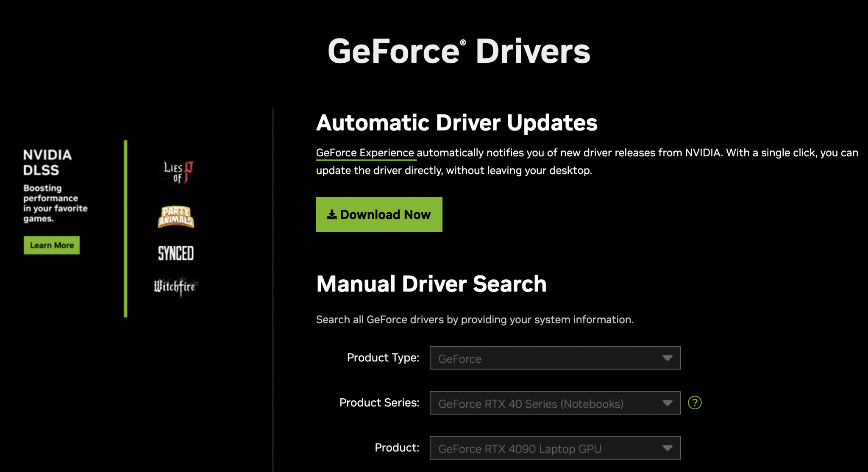Click the Witchfire game logo
This screenshot has height=472, width=868.
[175, 287]
